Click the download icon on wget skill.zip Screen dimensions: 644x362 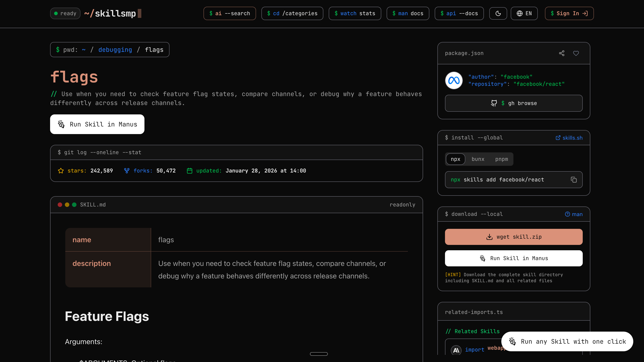coord(489,237)
